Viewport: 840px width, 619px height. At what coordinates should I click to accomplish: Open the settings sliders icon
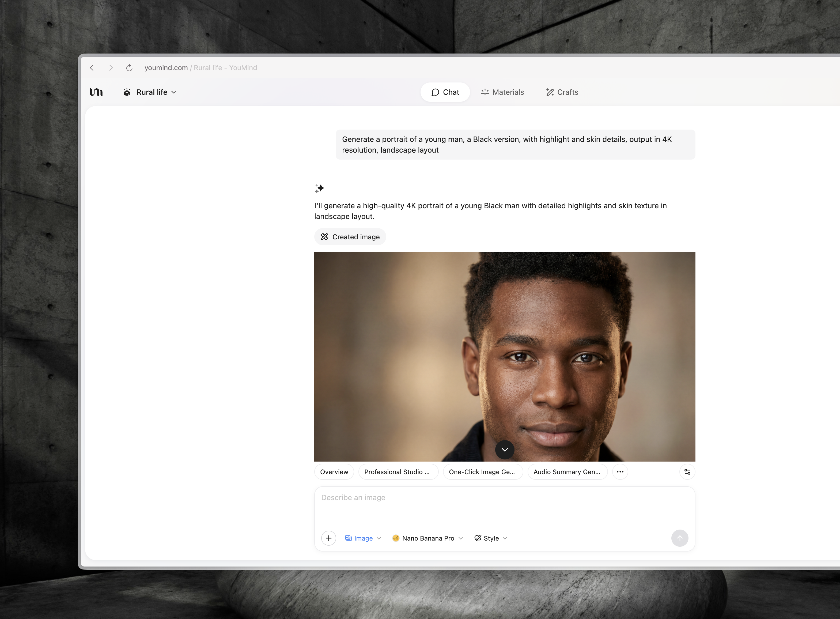pos(687,472)
